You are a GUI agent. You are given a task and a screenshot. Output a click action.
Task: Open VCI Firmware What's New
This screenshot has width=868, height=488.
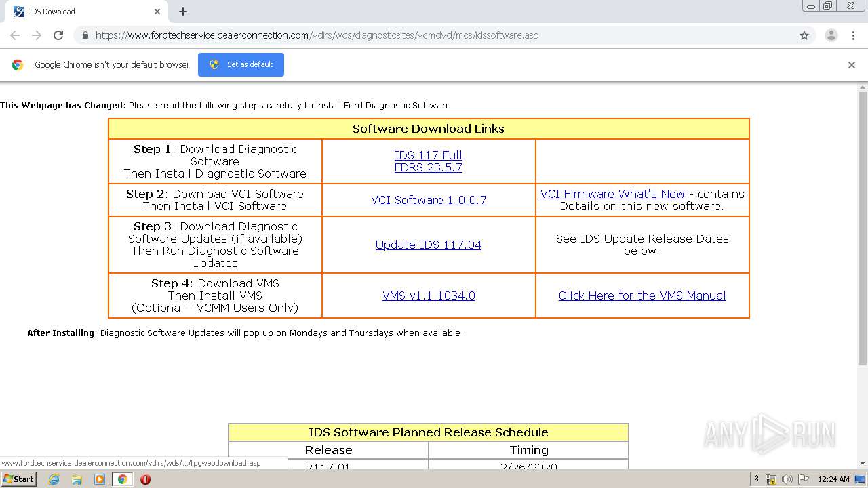pyautogui.click(x=612, y=194)
